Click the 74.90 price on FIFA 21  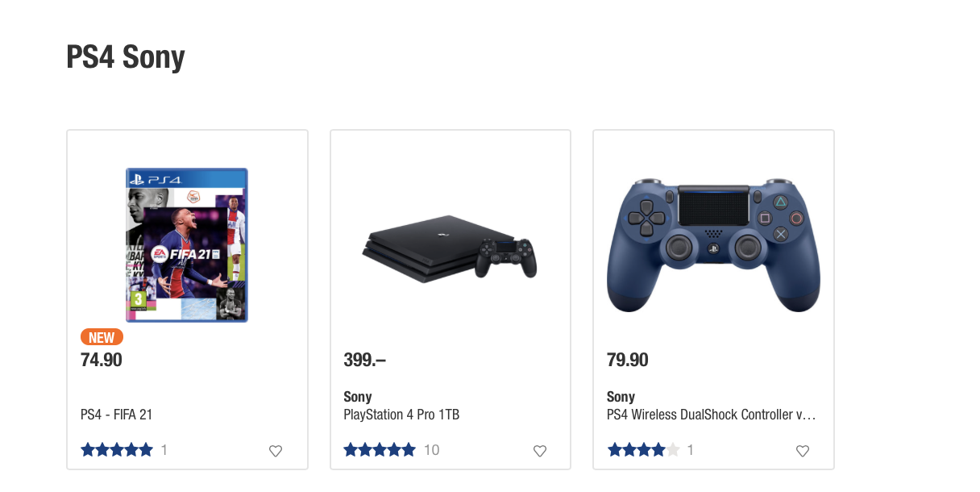[x=102, y=360]
